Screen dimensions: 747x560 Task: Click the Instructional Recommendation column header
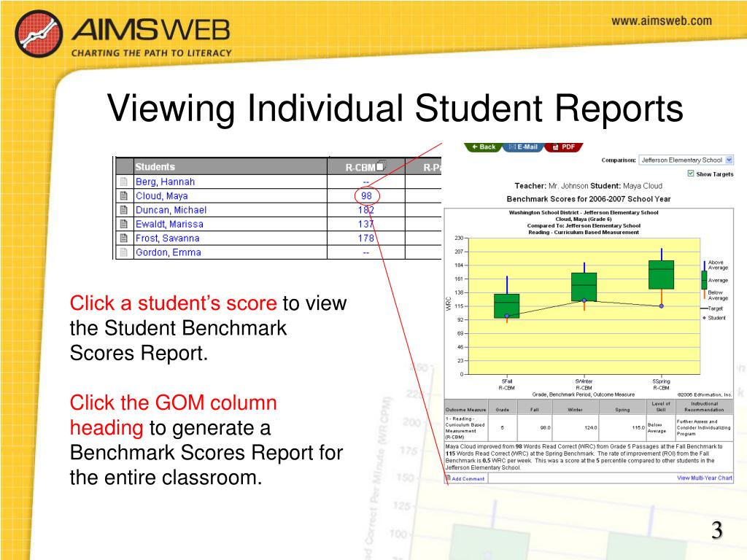(x=704, y=407)
